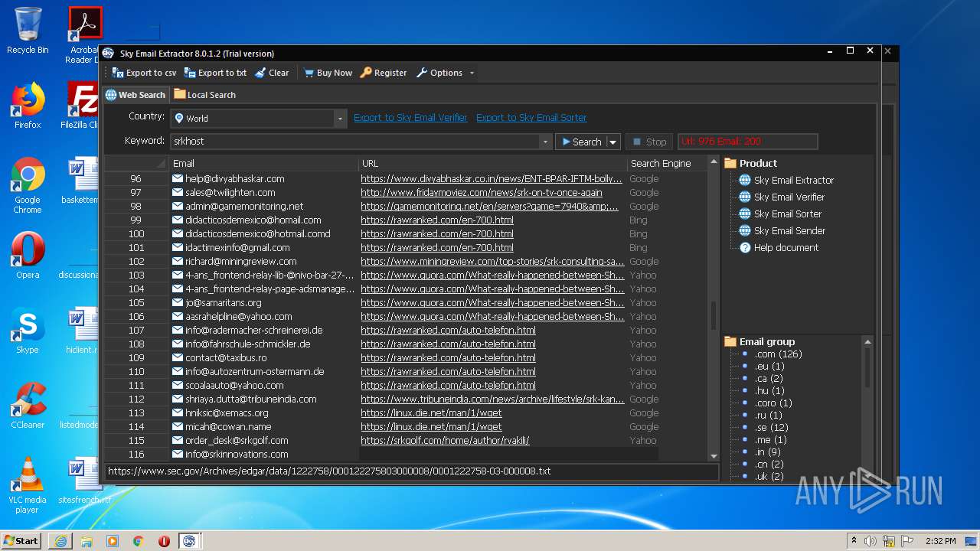Click results list scroll-down arrow
980x551 pixels.
(714, 456)
